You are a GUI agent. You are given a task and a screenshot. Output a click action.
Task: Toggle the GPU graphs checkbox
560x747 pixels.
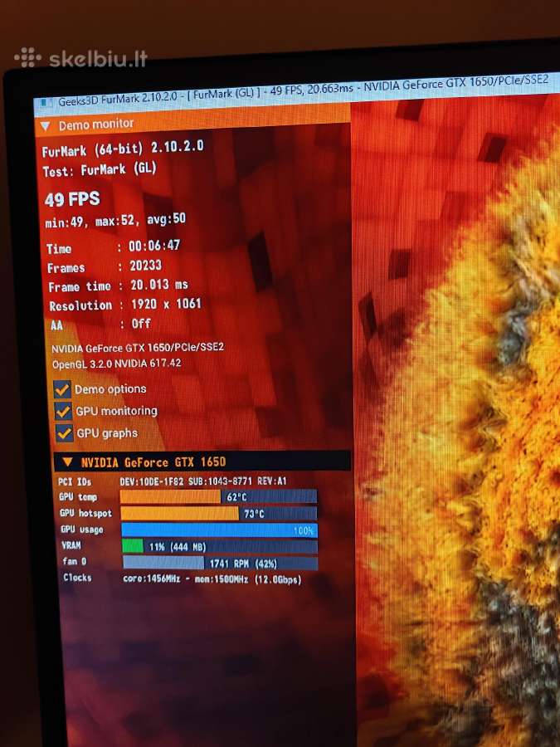pyautogui.click(x=64, y=433)
